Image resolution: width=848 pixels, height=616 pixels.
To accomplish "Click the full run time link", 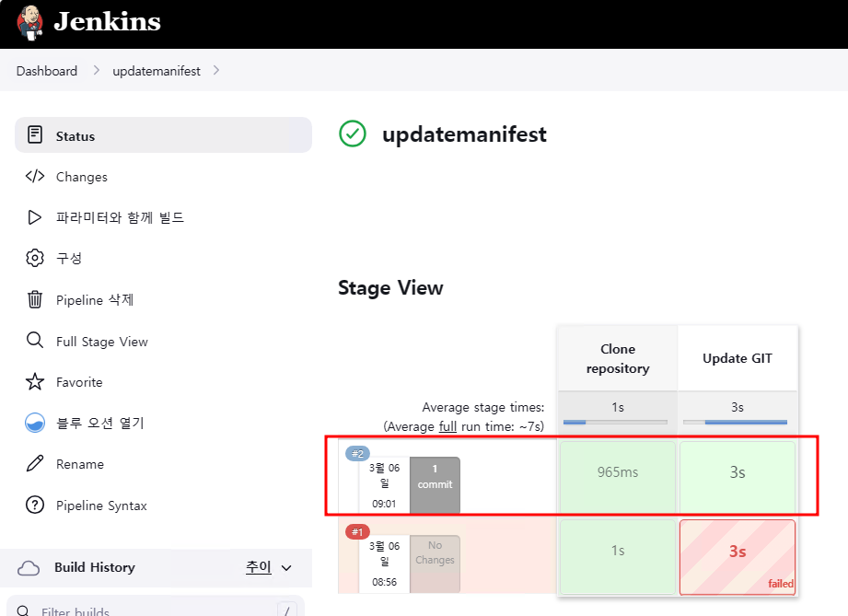I will (x=447, y=426).
